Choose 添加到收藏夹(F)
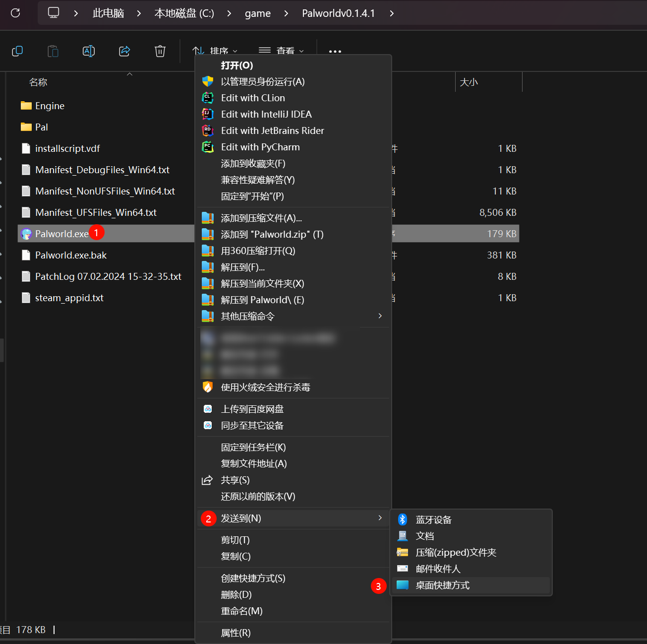Viewport: 647px width, 644px height. click(x=293, y=164)
